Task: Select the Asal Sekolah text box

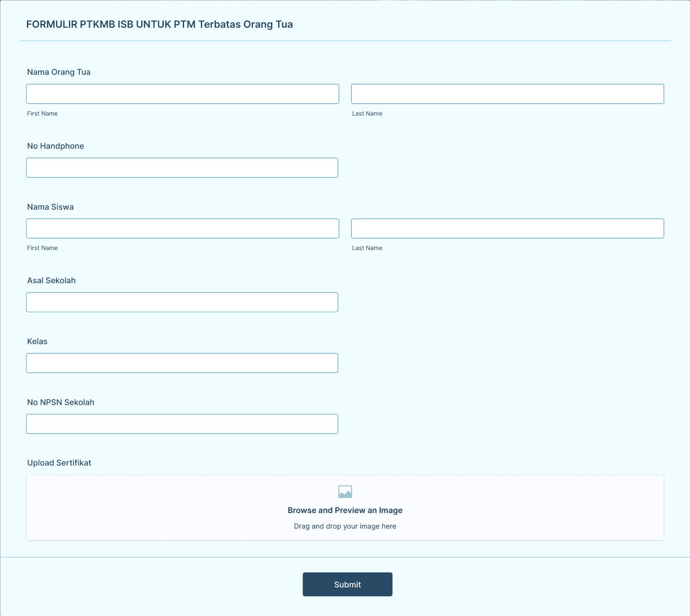Action: pos(182,302)
